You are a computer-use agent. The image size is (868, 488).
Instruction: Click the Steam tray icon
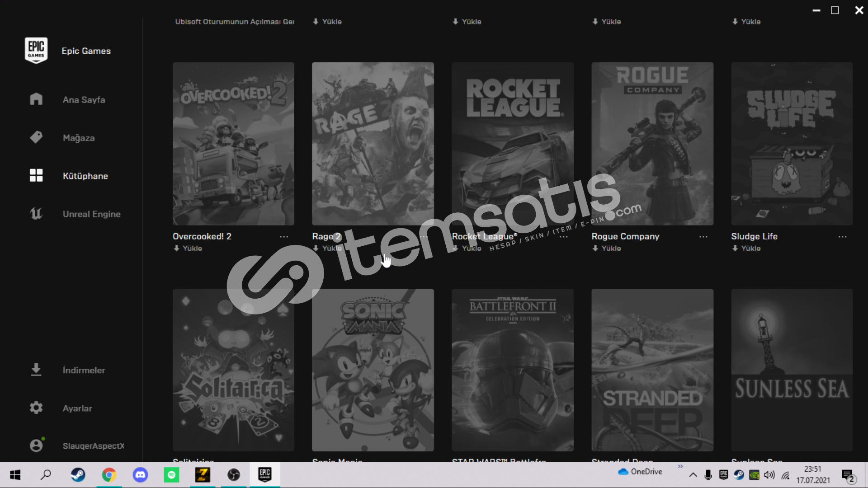tap(739, 475)
